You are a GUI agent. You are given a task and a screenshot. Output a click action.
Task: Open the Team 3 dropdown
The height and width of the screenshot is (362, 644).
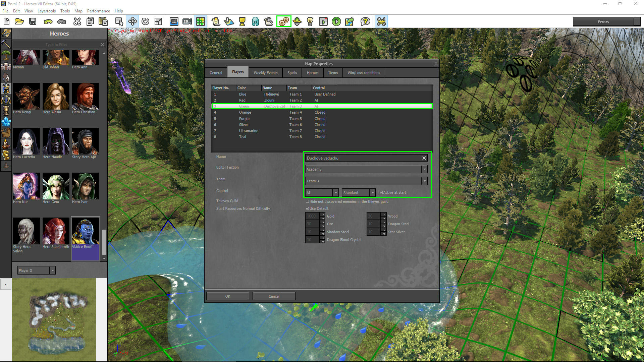[424, 181]
